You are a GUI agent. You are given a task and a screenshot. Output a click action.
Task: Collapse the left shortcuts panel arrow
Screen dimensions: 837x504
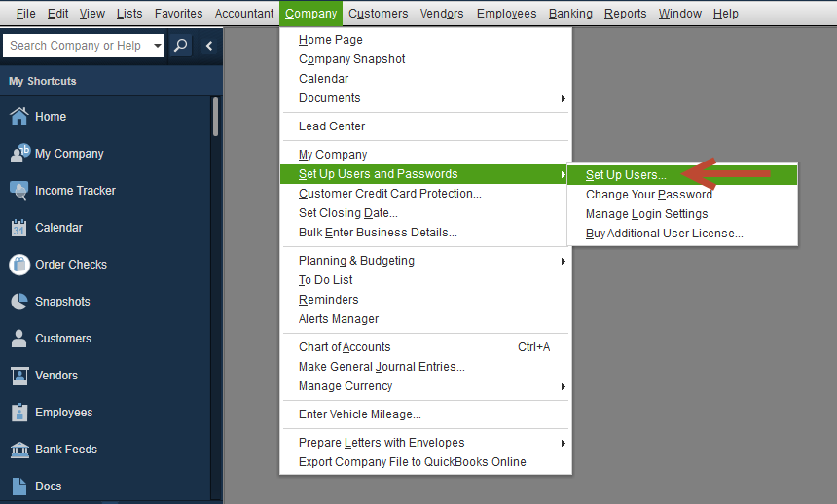(x=209, y=46)
